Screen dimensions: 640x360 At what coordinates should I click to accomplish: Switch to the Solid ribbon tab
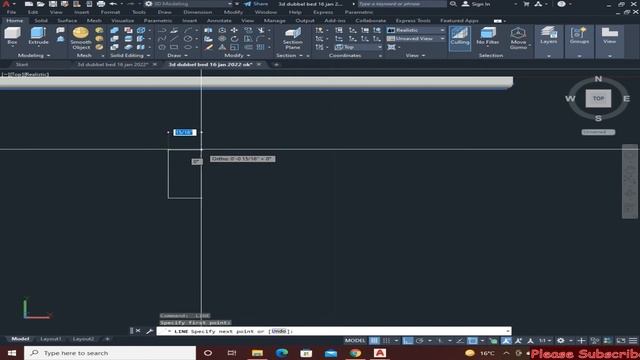click(41, 20)
